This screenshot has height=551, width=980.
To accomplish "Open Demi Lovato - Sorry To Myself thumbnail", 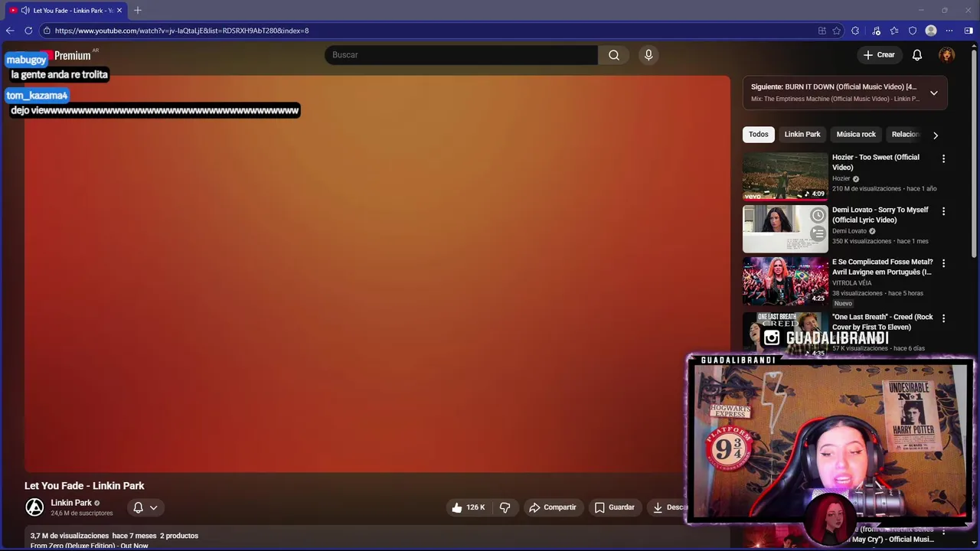I will click(x=786, y=229).
